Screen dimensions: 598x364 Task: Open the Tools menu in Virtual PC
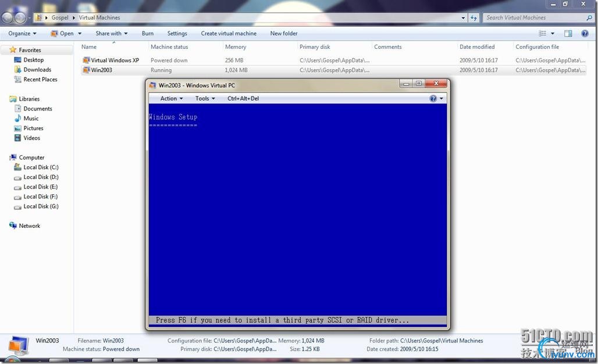[x=205, y=98]
